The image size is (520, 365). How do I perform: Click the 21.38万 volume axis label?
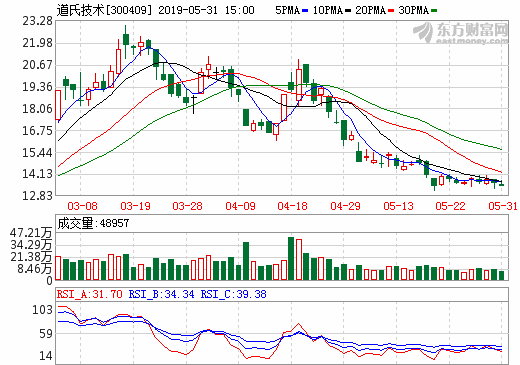(31, 257)
